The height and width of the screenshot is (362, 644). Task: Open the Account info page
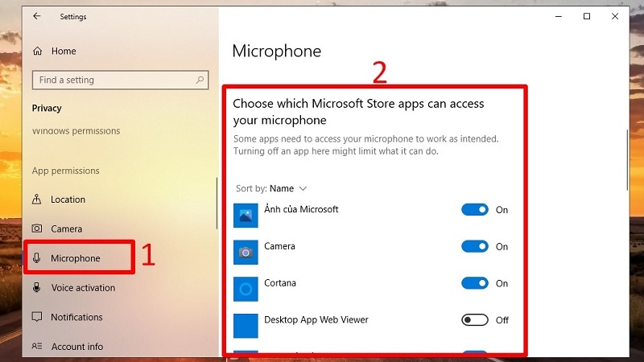76,347
